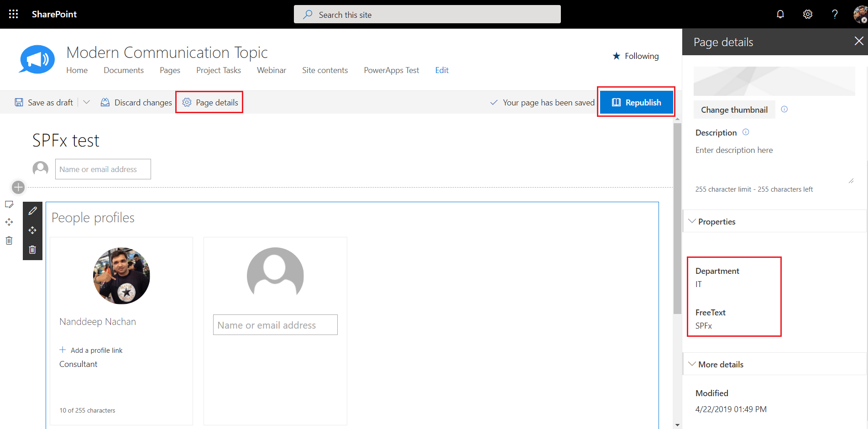The width and height of the screenshot is (868, 429).
Task: Open the app launcher waffle icon
Action: [14, 14]
